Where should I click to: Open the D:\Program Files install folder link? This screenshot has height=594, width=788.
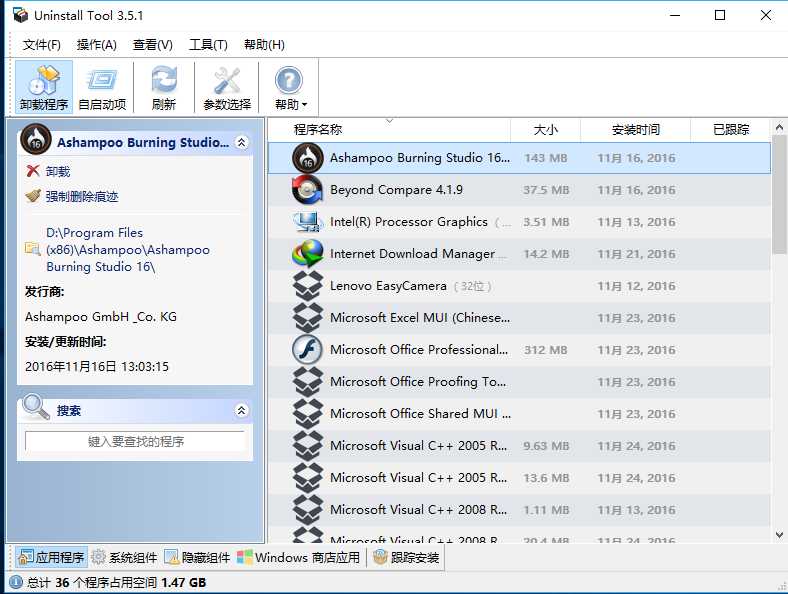click(x=128, y=250)
